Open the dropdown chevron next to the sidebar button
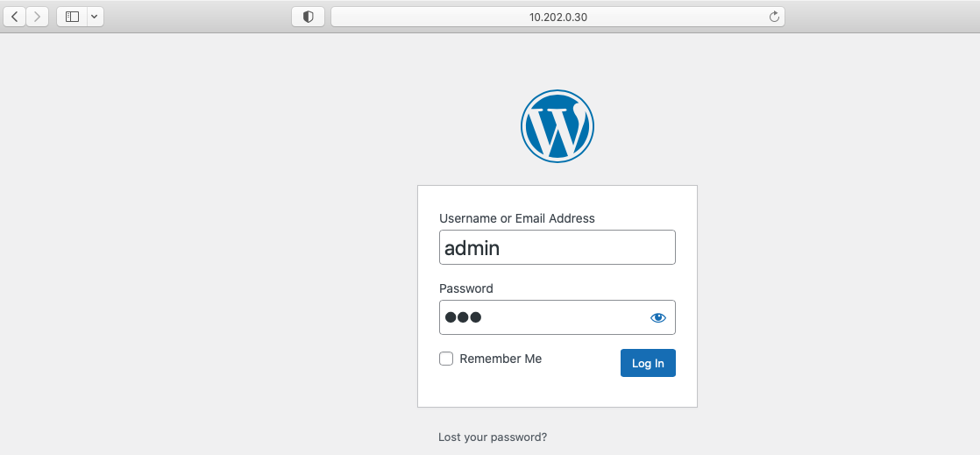 [95, 17]
